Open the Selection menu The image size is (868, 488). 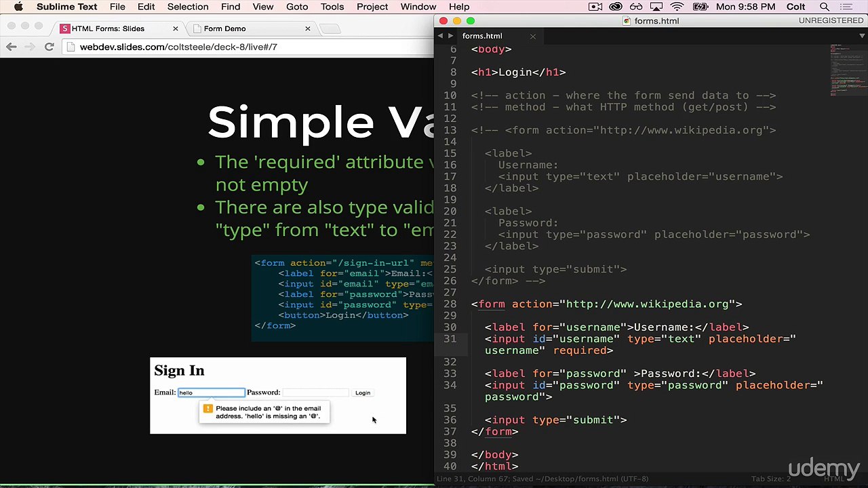(x=188, y=7)
